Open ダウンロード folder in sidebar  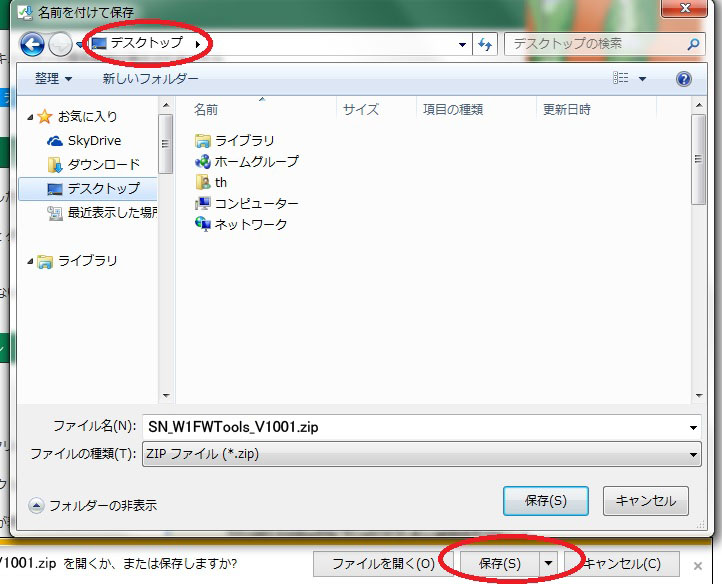click(103, 164)
